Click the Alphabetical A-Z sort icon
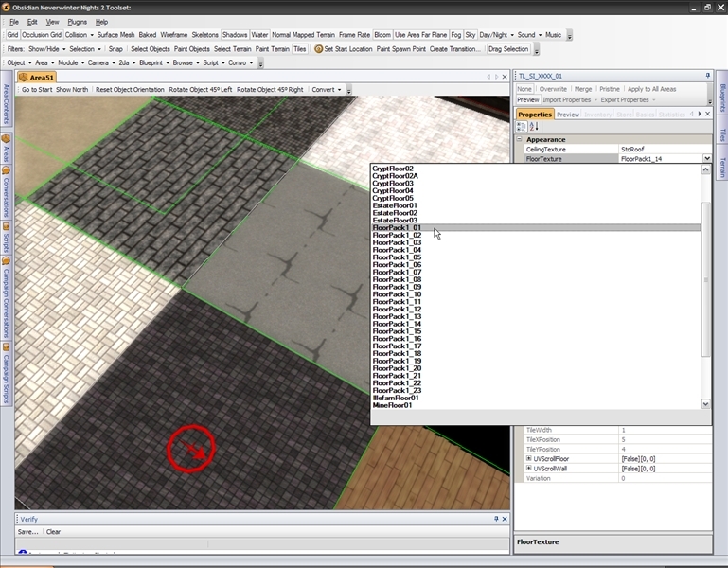 [x=533, y=127]
